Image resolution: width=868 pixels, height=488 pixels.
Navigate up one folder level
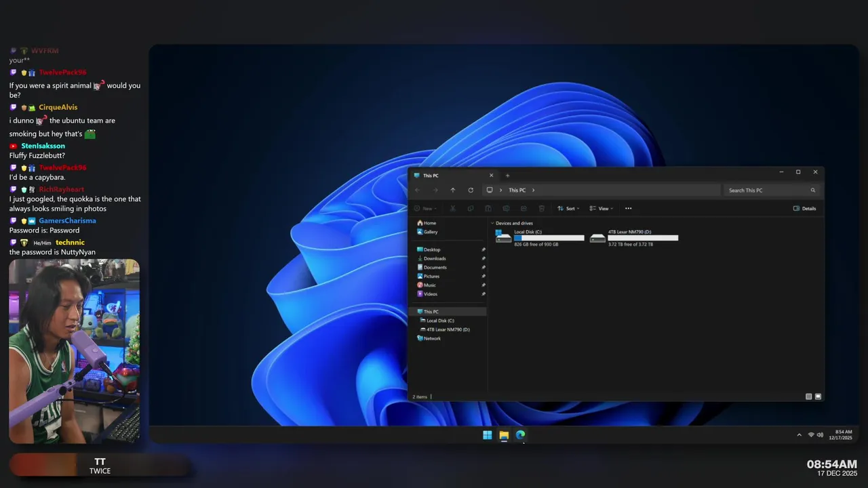[x=453, y=190]
